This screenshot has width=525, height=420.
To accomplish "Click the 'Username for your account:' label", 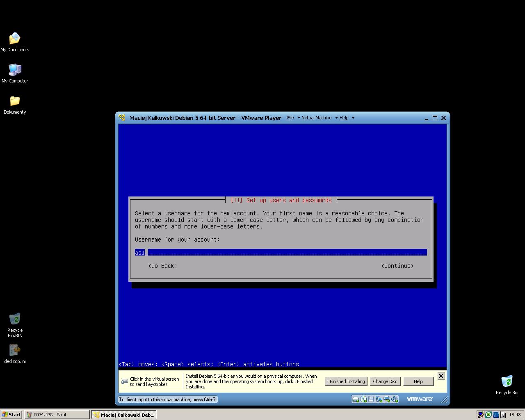I will 178,240.
